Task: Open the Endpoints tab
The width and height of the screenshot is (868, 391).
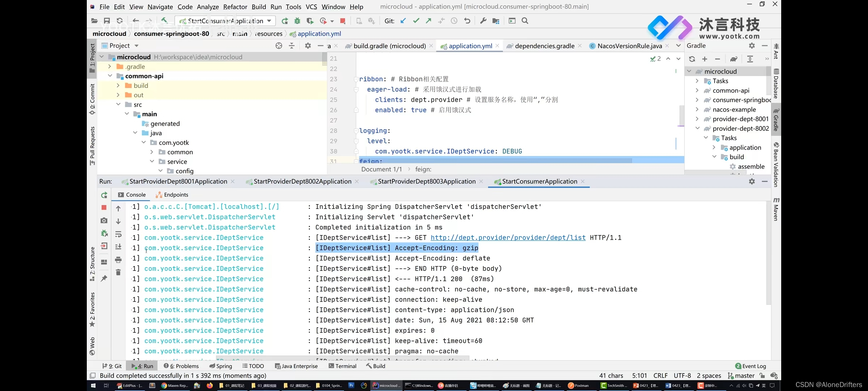Action: (172, 195)
